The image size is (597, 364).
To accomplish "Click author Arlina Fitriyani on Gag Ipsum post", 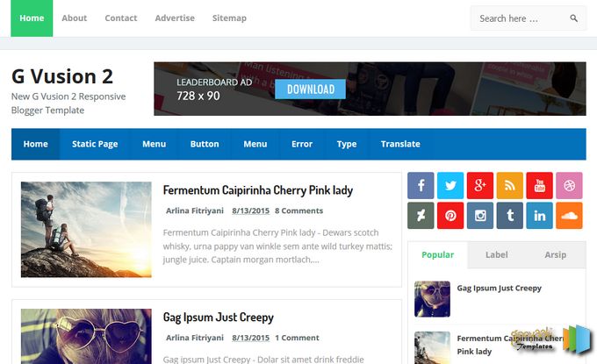I will [195, 338].
